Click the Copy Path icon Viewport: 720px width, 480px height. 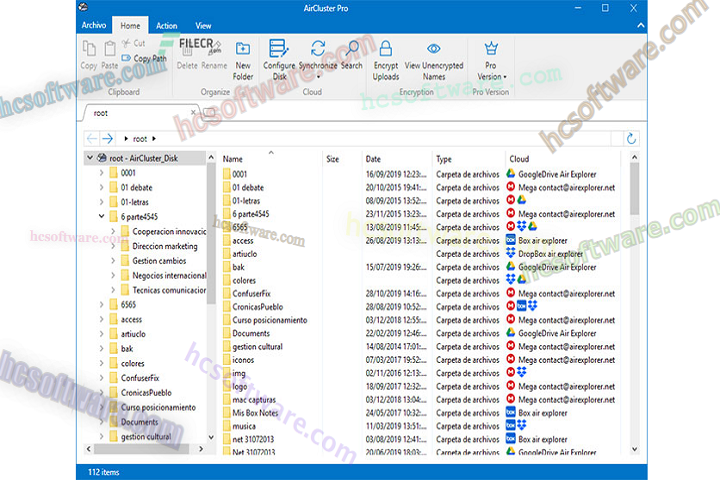click(x=126, y=58)
